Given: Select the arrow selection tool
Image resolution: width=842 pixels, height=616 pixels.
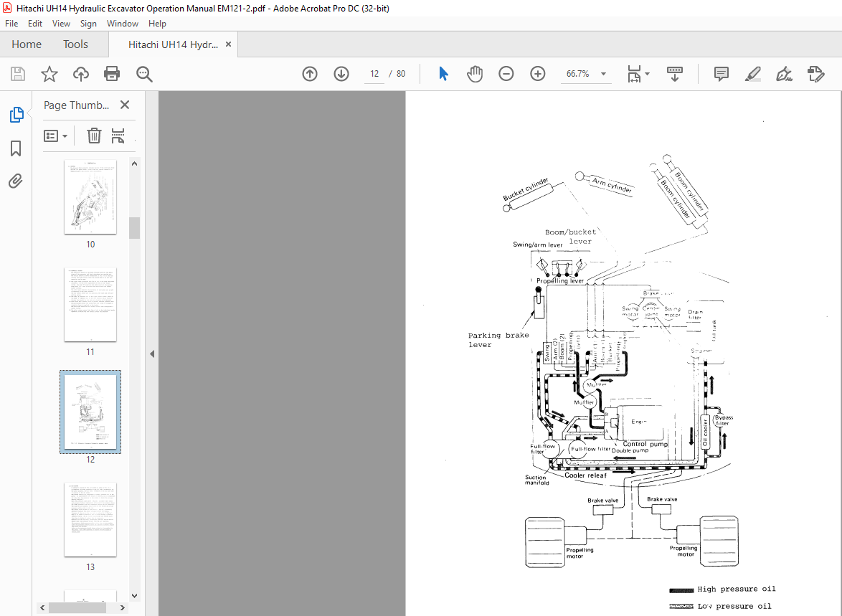Looking at the screenshot, I should pos(443,74).
